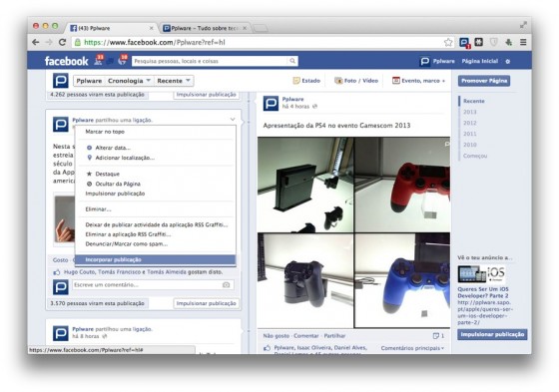The width and height of the screenshot is (559, 392).
Task: Open a new browser tab
Action: pos(261,28)
